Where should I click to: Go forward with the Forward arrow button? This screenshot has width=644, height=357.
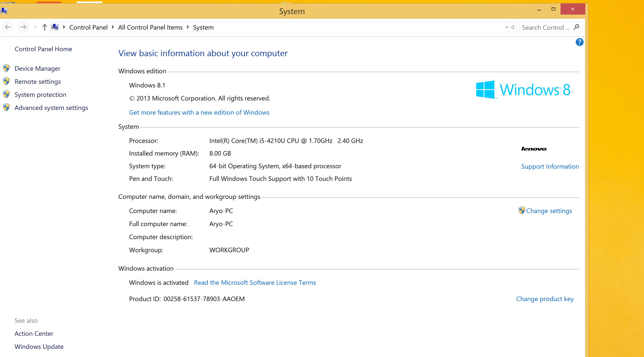click(x=24, y=27)
